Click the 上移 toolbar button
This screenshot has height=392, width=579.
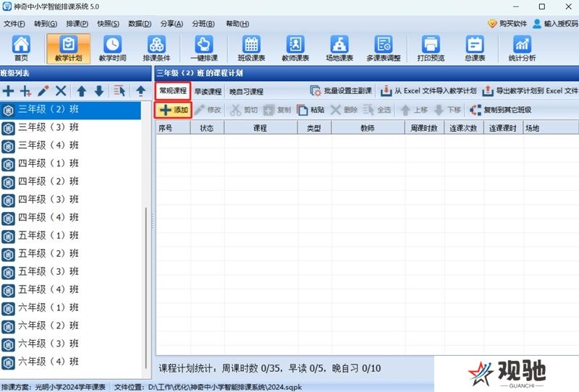414,110
